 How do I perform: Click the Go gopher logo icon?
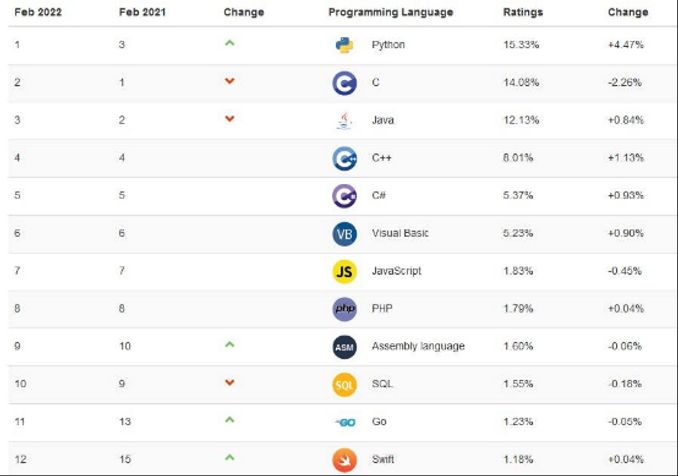[x=344, y=422]
